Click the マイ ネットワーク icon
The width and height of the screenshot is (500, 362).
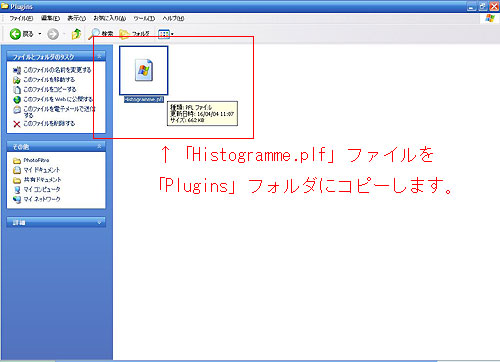tap(17, 200)
